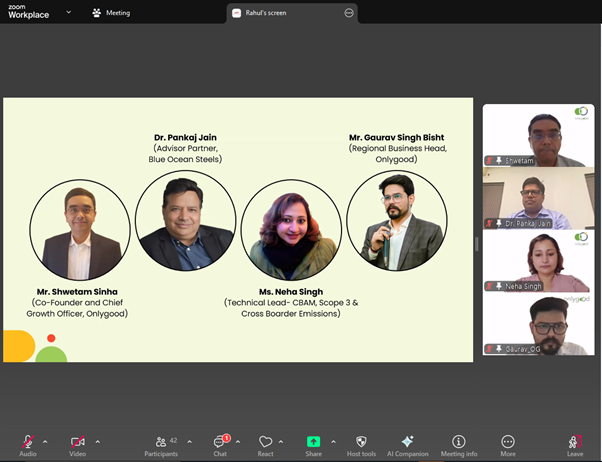Viewport: 602px width, 462px height.
Task: Select Shwetam's video thumbnail
Action: coord(539,135)
